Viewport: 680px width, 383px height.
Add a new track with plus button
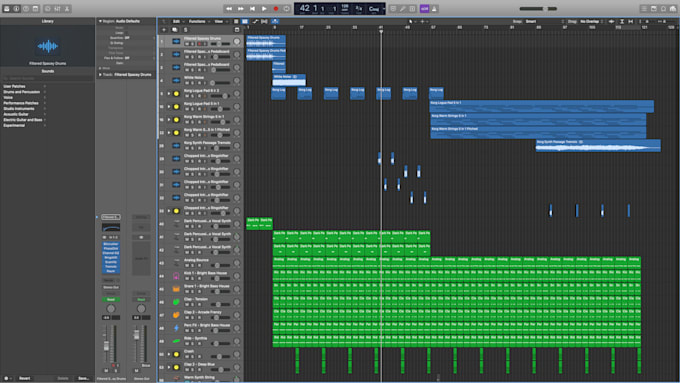tap(164, 30)
